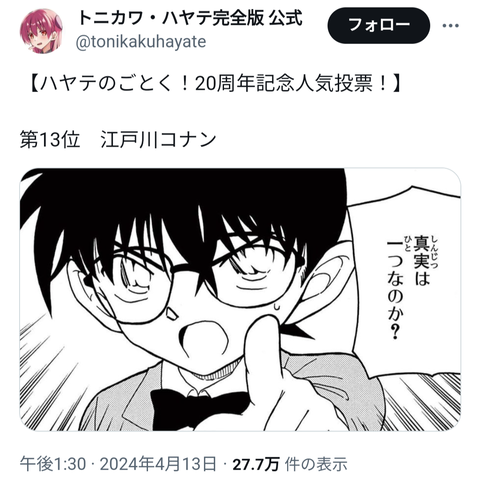Open the three-dot more options menu

tap(451, 26)
